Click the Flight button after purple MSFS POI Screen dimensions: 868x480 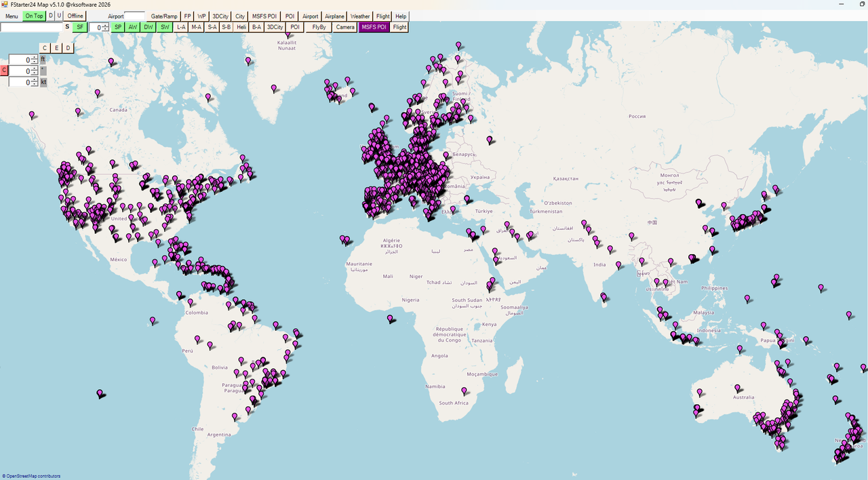(399, 27)
